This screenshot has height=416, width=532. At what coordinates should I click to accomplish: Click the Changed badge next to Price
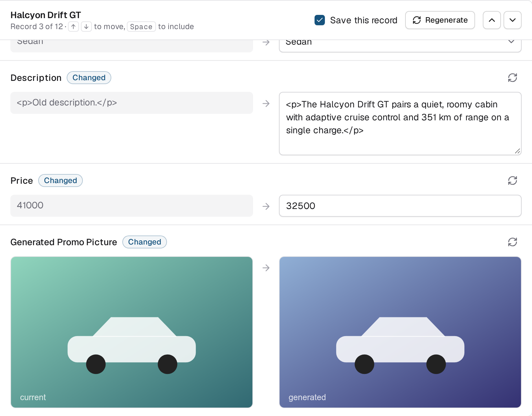pos(61,181)
